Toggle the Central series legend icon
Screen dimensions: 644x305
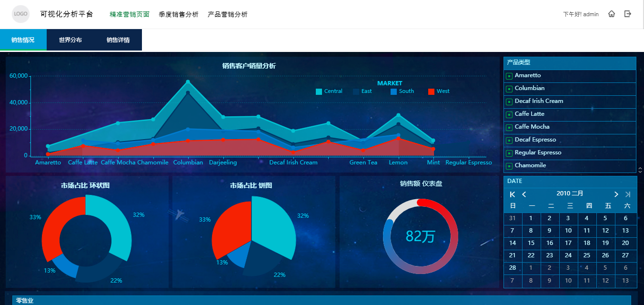(x=319, y=91)
